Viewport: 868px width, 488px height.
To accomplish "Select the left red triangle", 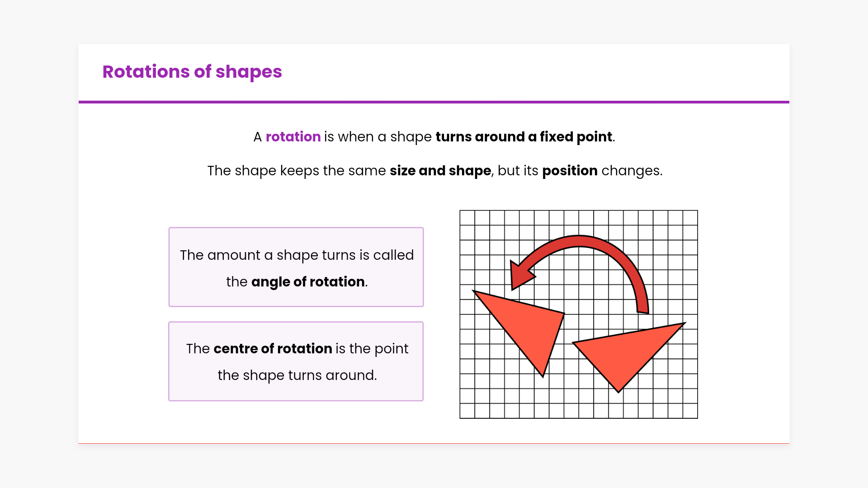I will (x=529, y=325).
